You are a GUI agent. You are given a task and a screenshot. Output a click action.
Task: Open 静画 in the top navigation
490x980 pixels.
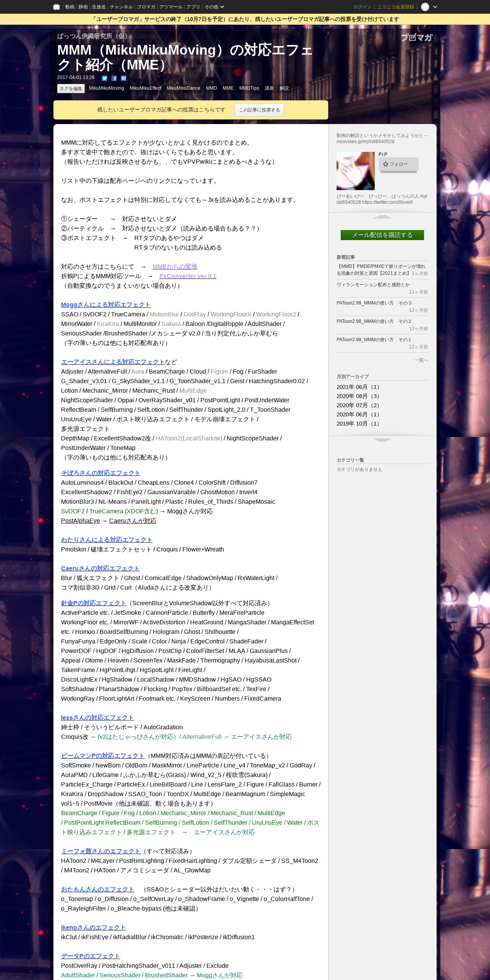point(83,7)
